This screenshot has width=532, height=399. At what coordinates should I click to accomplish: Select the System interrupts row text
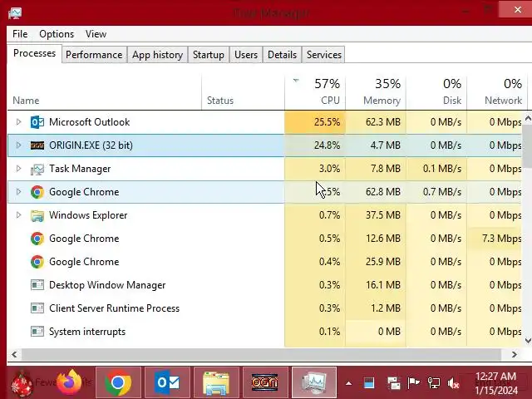click(x=87, y=332)
